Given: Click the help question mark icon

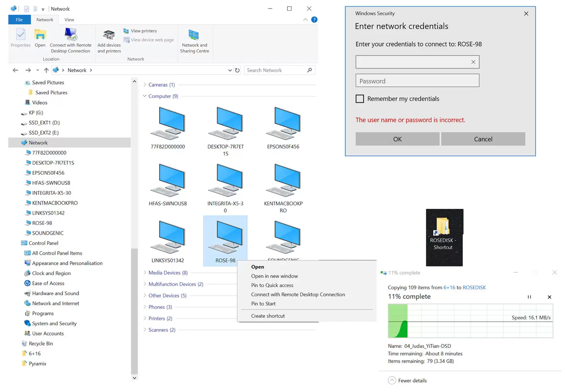Looking at the screenshot, I should (x=314, y=20).
